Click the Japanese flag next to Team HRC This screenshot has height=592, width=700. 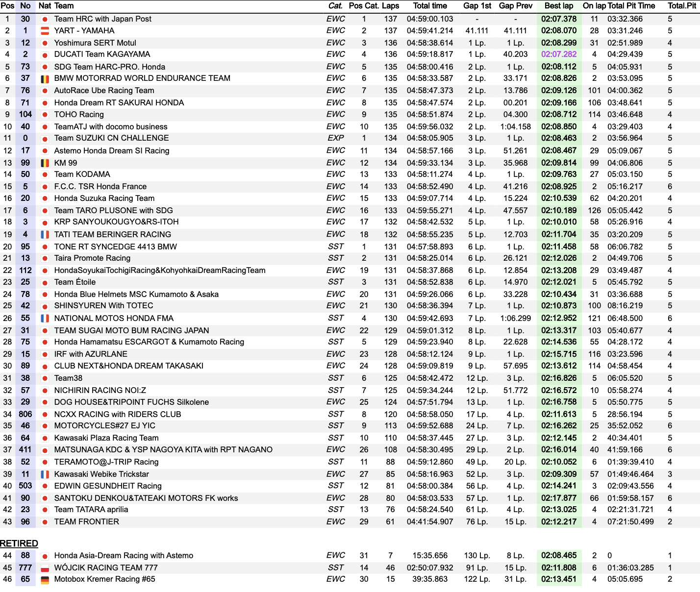click(45, 19)
